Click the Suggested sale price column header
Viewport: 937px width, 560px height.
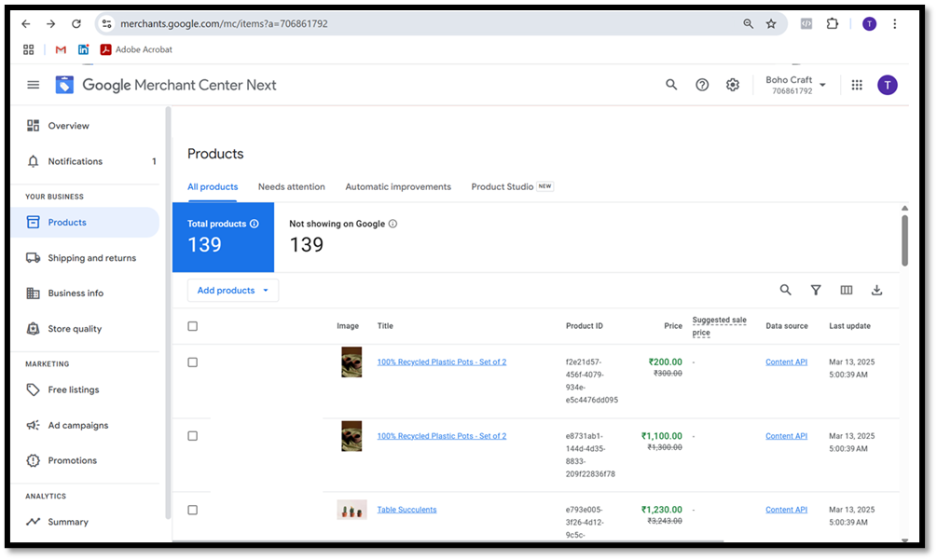pyautogui.click(x=720, y=326)
